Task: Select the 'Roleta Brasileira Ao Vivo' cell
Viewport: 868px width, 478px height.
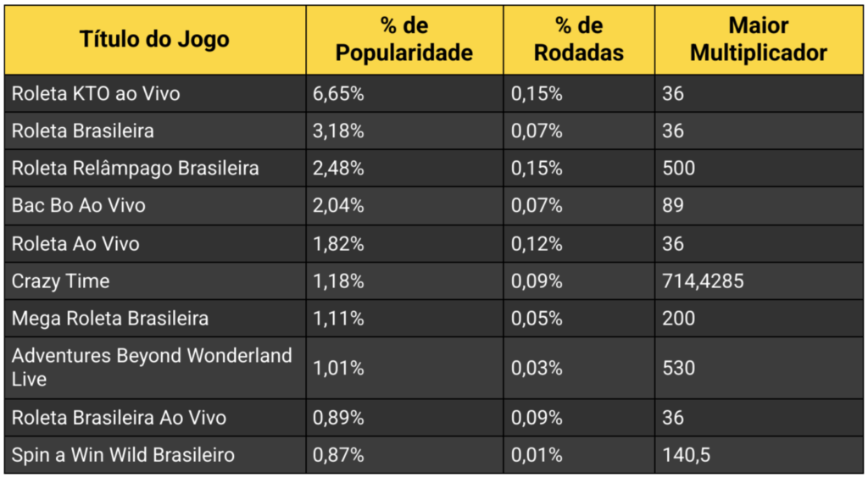Action: pos(119,418)
